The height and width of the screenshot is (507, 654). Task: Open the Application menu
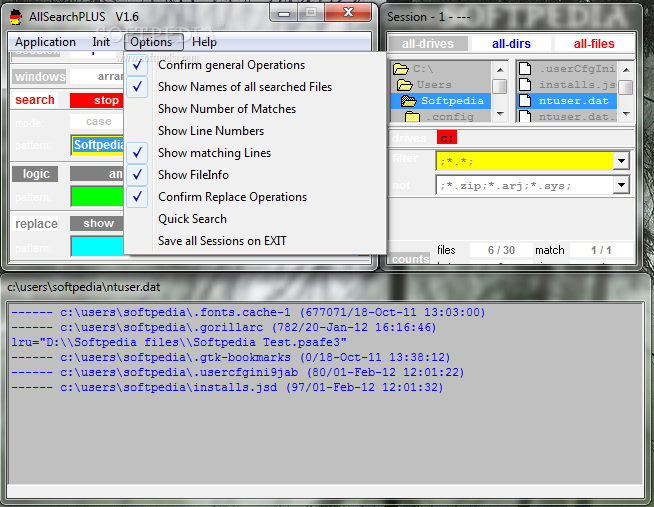point(45,42)
